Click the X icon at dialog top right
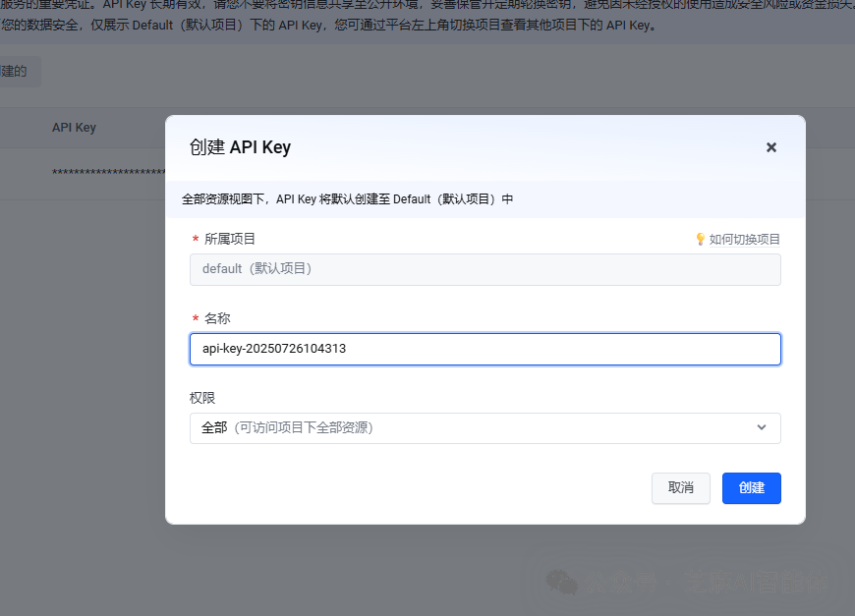855x616 pixels. (x=771, y=147)
